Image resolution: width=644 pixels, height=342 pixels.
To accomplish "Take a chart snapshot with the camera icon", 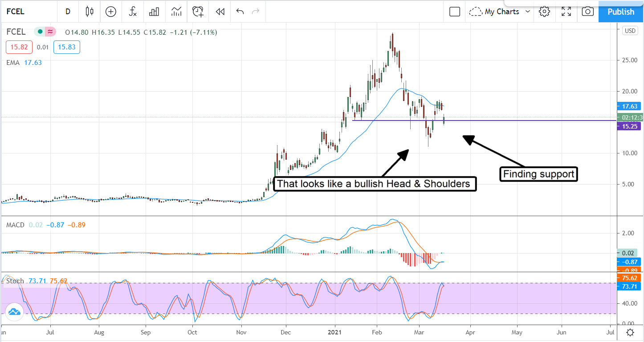I will 587,12.
